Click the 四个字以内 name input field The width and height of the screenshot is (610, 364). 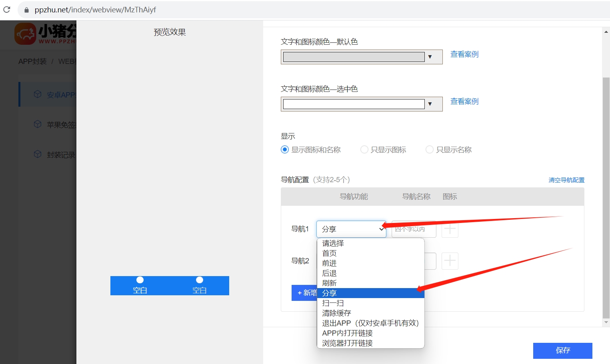click(413, 229)
